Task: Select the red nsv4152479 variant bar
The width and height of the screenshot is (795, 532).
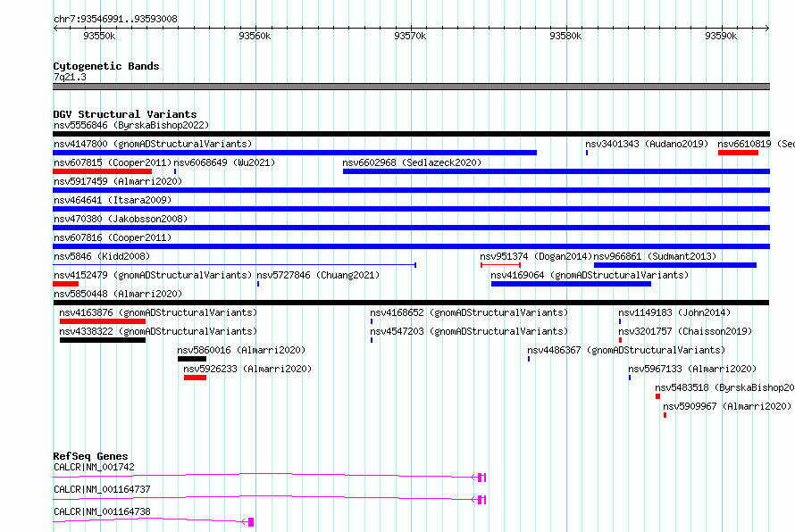Action: 65,284
